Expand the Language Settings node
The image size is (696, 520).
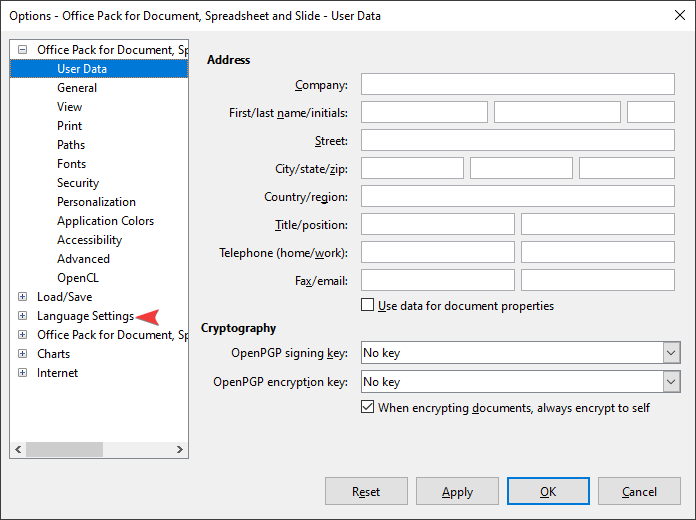(23, 316)
